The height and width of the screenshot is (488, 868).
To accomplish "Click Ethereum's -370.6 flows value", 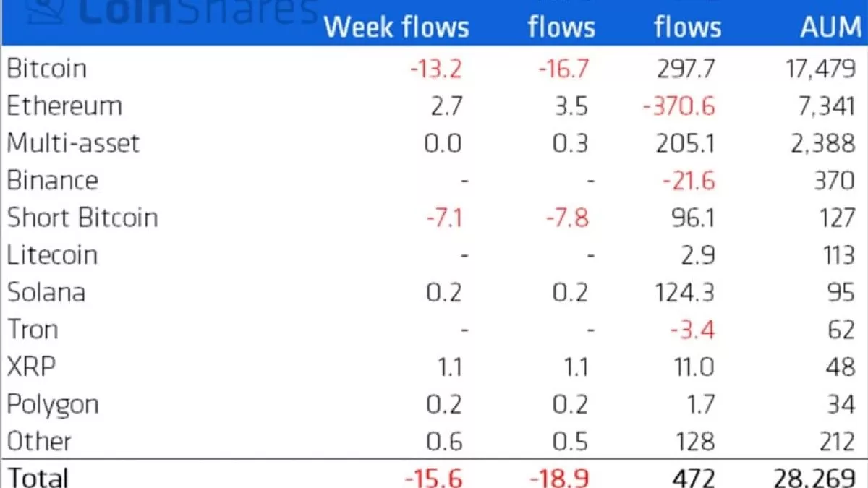I will [x=678, y=106].
